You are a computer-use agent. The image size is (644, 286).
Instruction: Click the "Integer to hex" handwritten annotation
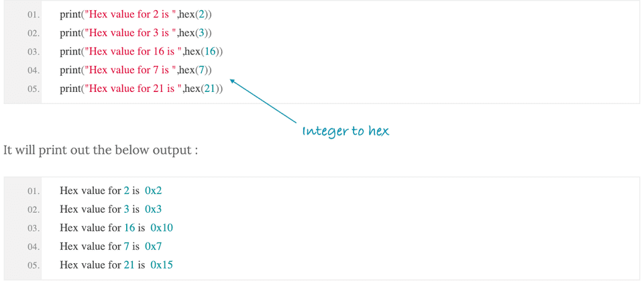[345, 131]
